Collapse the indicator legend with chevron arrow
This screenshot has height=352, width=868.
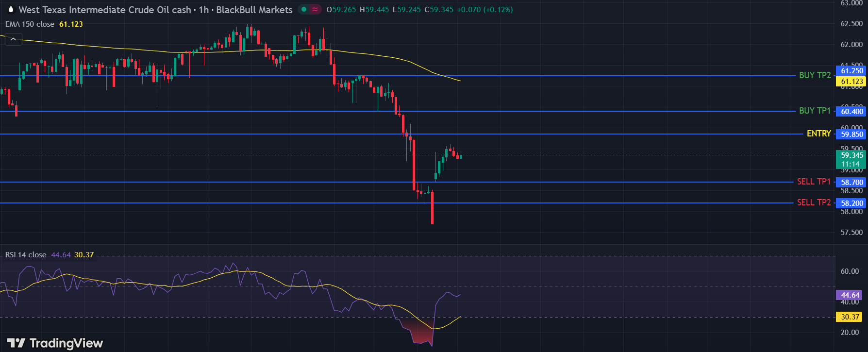[x=13, y=39]
